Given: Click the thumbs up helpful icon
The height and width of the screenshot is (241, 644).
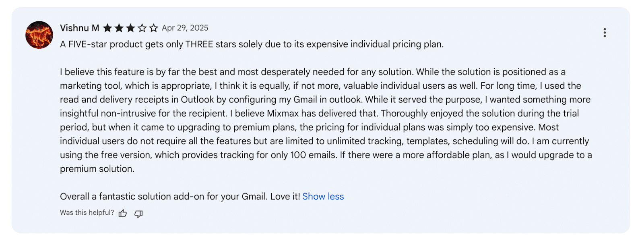Looking at the screenshot, I should (123, 213).
